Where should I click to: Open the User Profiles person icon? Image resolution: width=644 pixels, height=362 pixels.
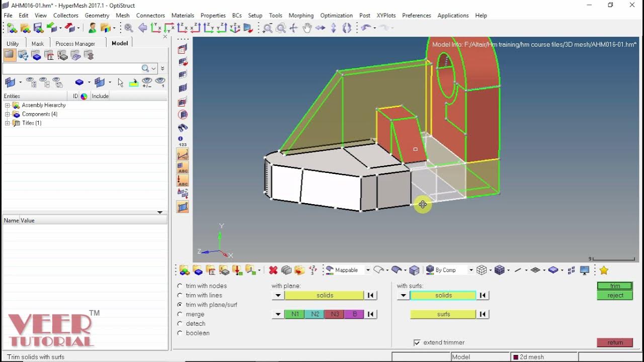click(93, 28)
